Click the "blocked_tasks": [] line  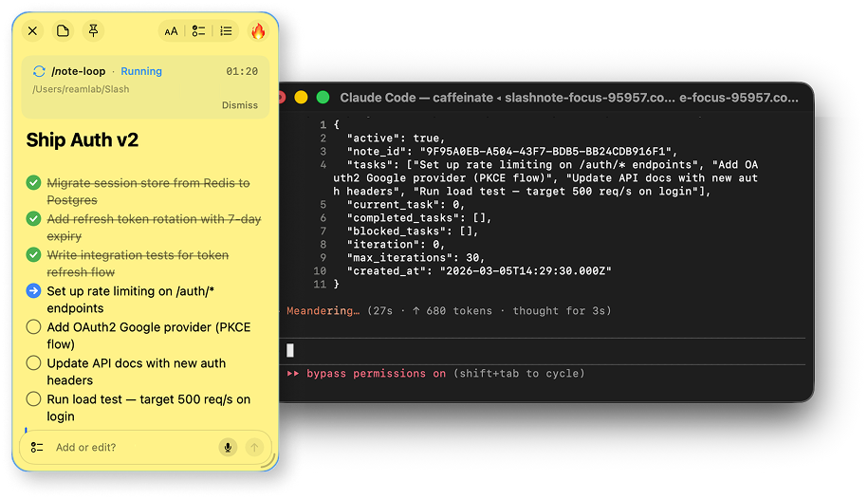pos(413,231)
